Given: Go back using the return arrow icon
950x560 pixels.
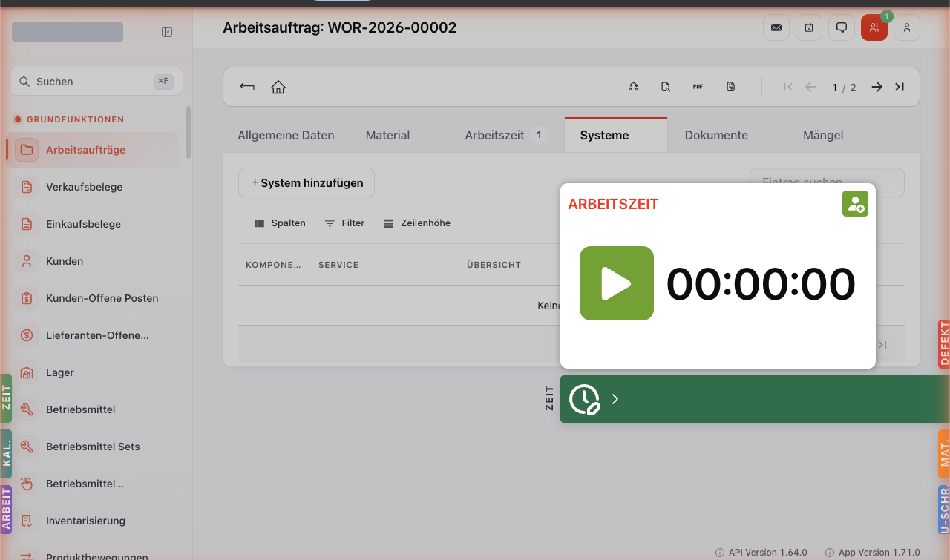Looking at the screenshot, I should pyautogui.click(x=247, y=87).
